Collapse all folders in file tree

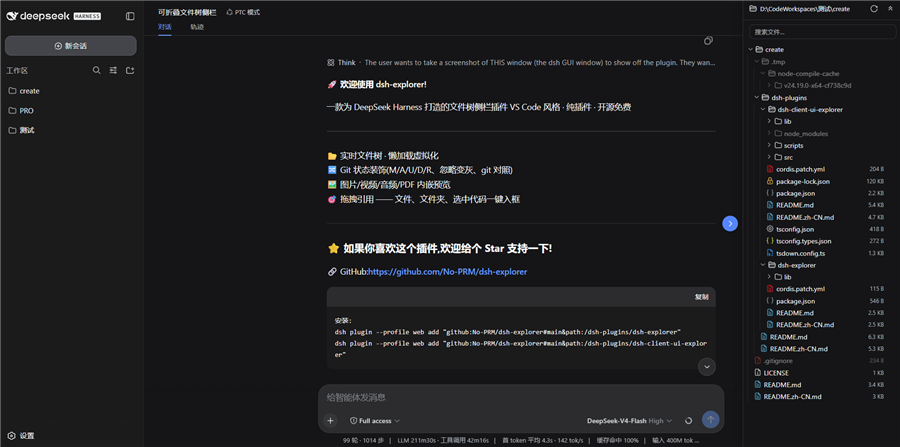(890, 9)
